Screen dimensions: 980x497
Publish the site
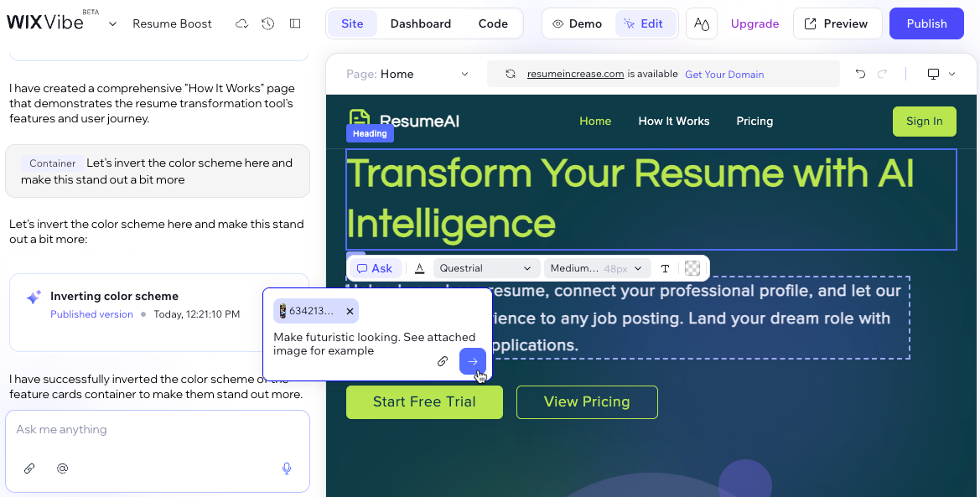(926, 23)
